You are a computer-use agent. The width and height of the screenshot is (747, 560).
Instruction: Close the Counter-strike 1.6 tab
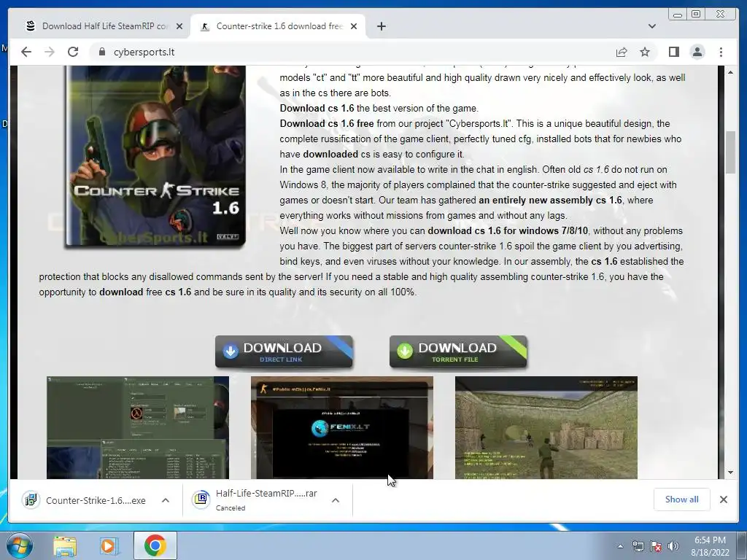click(x=354, y=26)
